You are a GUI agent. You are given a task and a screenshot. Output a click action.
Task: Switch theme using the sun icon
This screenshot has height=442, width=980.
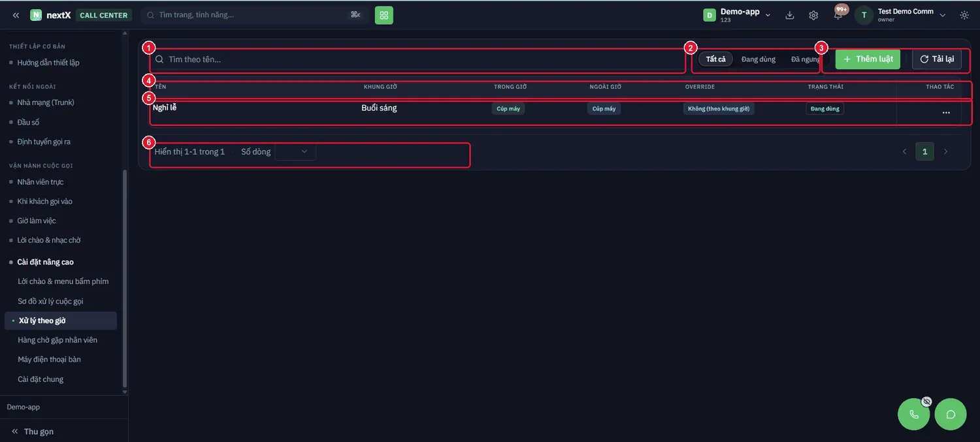pos(964,15)
